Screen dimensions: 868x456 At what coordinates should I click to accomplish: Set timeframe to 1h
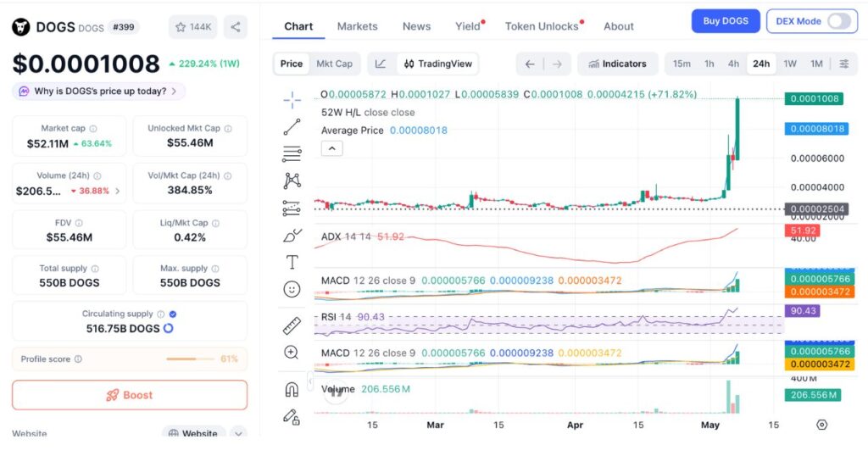(709, 64)
